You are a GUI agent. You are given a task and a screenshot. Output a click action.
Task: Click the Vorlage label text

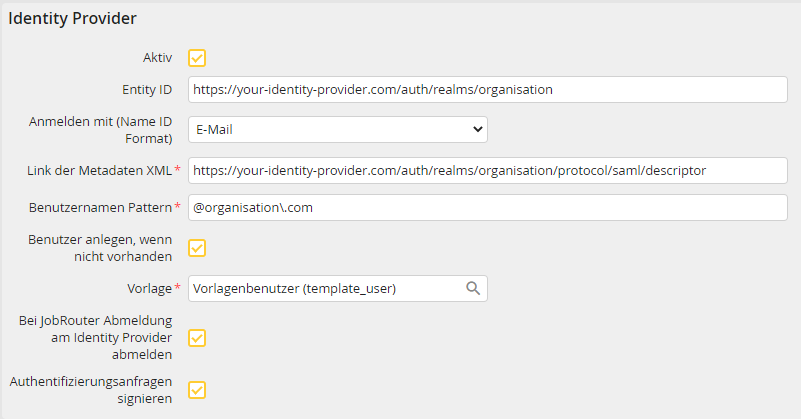148,288
